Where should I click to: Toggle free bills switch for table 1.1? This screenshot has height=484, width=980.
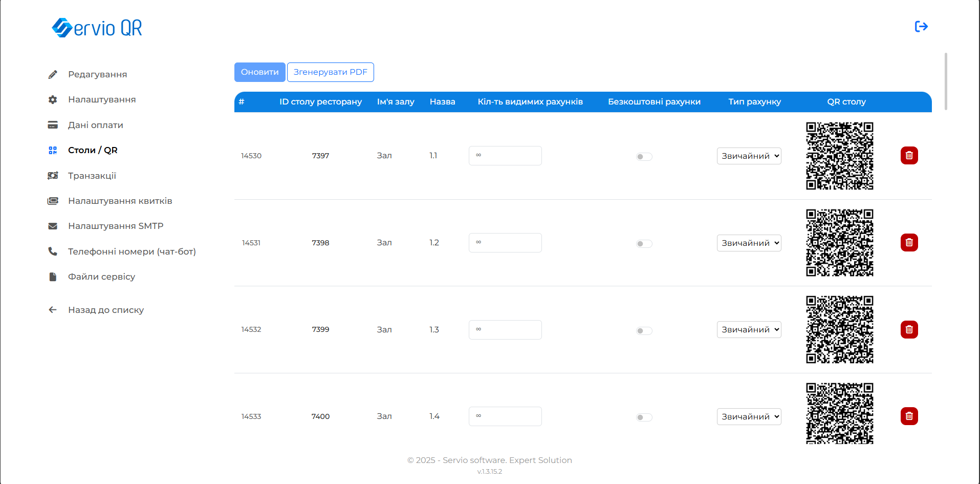tap(644, 157)
